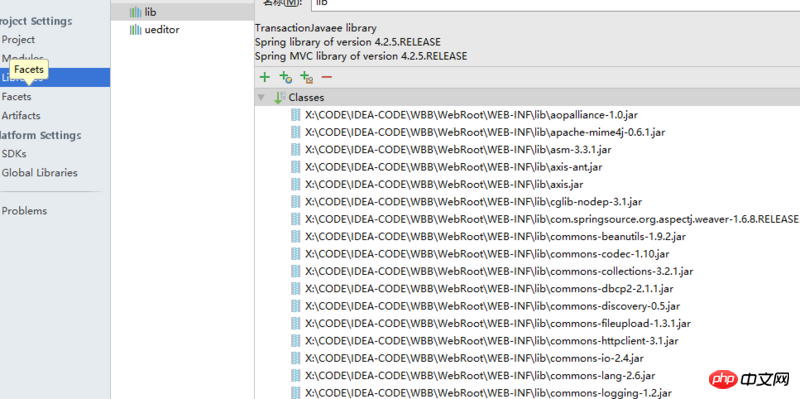The image size is (800, 399).
Task: Select the commons-codec-1.10.jar entry
Action: 487,254
